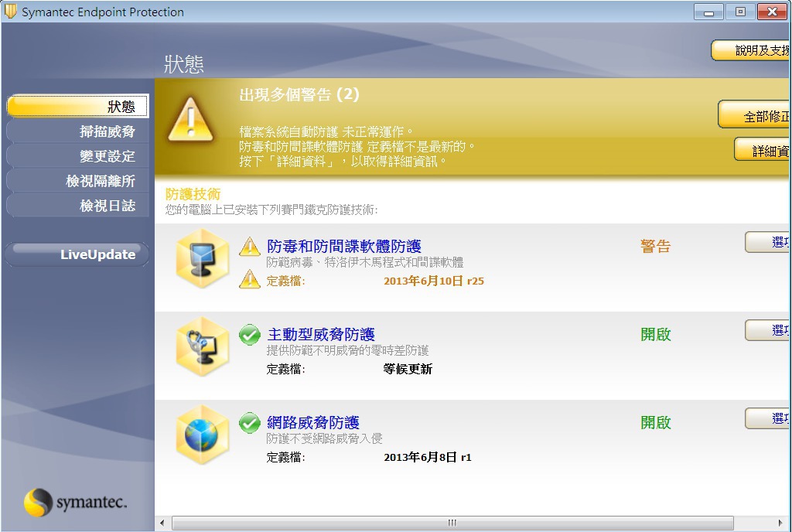
Task: Click the 主動型威脅防護 link
Action: (x=321, y=335)
